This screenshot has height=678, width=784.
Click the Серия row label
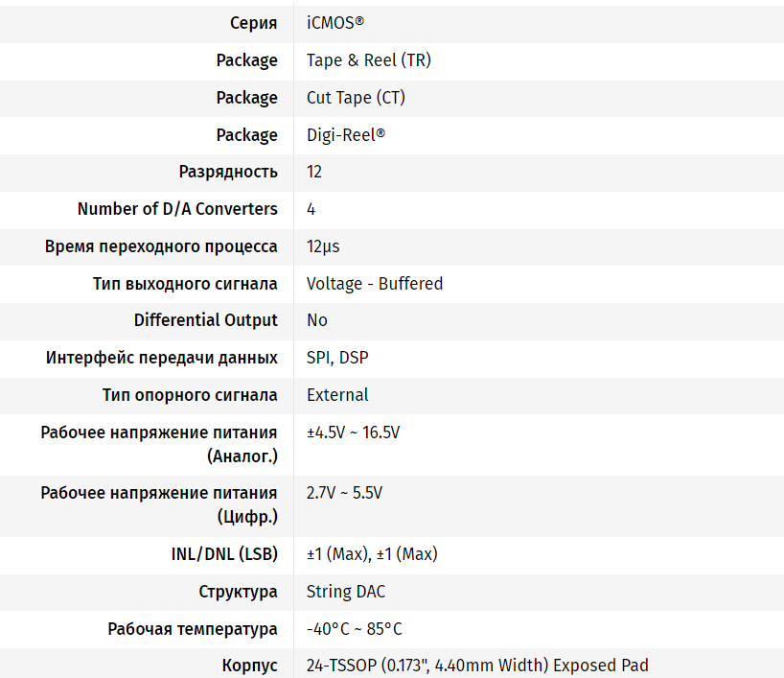[254, 23]
